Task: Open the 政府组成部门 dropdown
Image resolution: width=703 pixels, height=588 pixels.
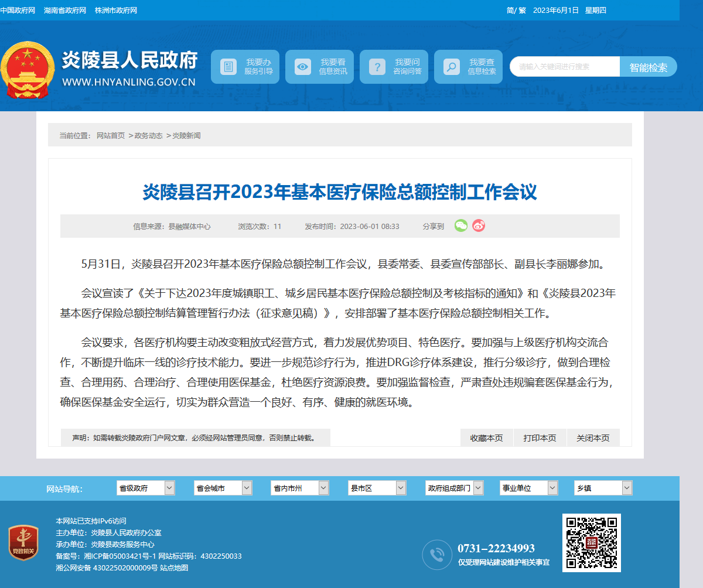Action: coord(455,488)
